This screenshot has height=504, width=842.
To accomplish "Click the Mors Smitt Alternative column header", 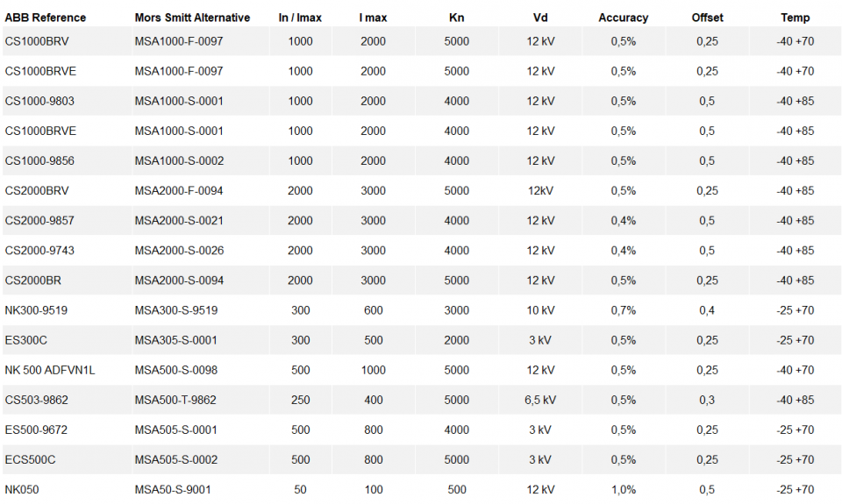I will (192, 18).
